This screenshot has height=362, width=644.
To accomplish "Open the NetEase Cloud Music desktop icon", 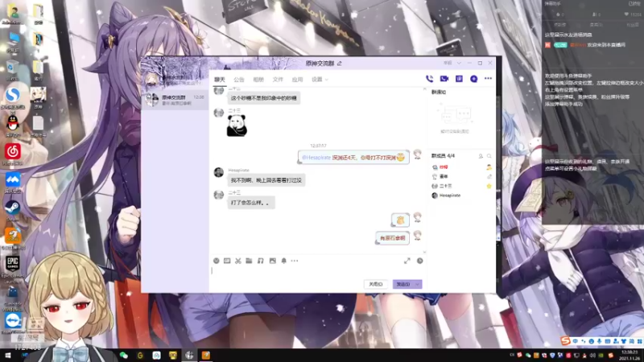I will pyautogui.click(x=13, y=154).
